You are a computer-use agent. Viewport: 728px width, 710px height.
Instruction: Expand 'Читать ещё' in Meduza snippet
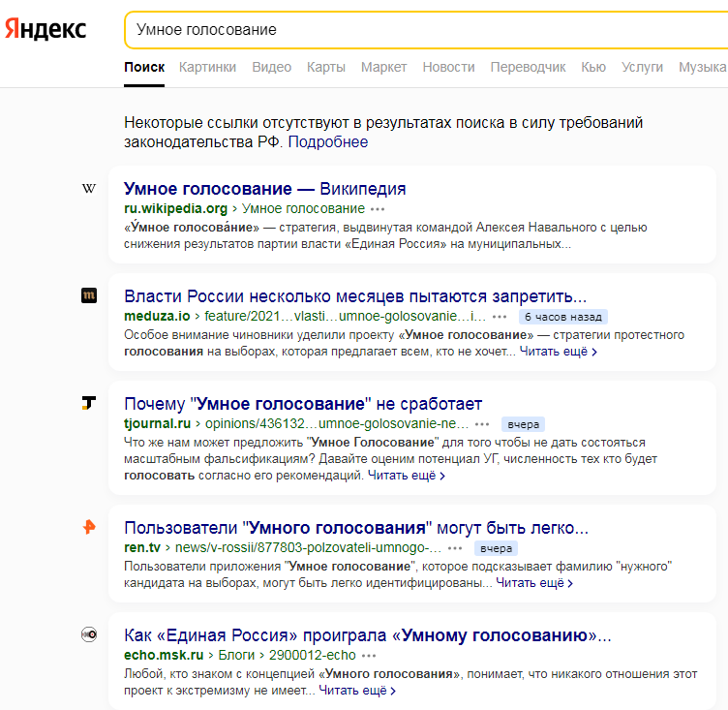coord(558,352)
